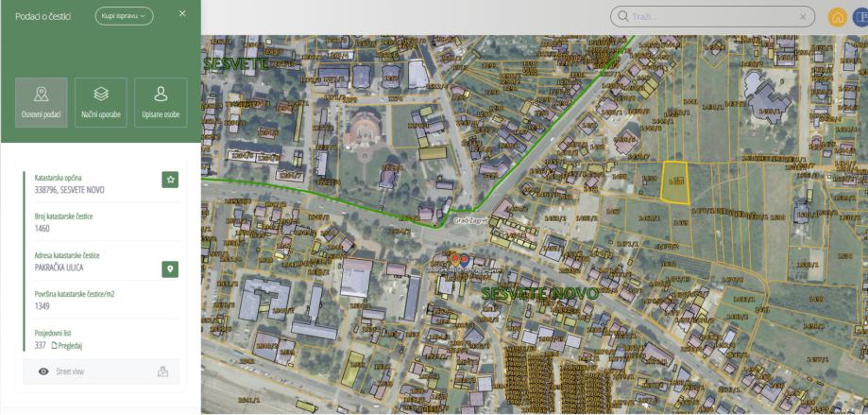Click the blue book icon at top right
The height and width of the screenshot is (415, 868).
(x=860, y=17)
